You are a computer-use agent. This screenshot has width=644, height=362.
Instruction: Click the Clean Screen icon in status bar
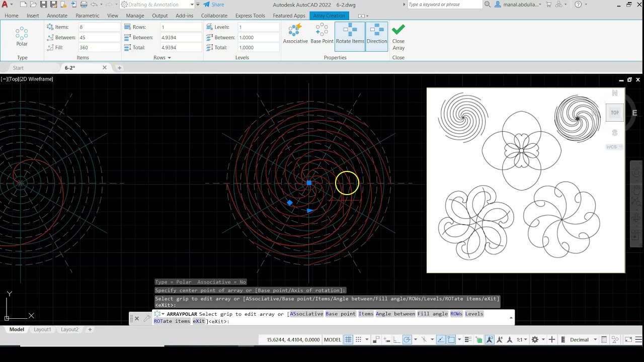(x=628, y=340)
